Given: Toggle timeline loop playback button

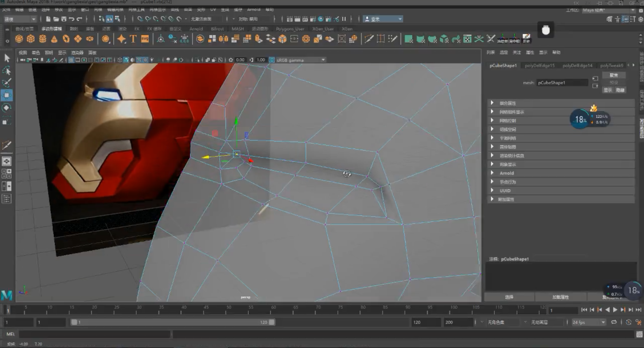Looking at the screenshot, I should point(614,322).
